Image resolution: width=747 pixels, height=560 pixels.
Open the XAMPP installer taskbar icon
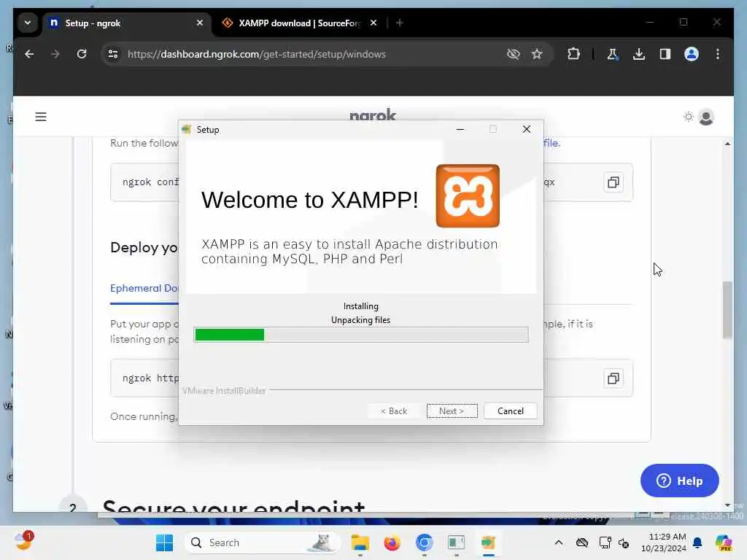(488, 542)
